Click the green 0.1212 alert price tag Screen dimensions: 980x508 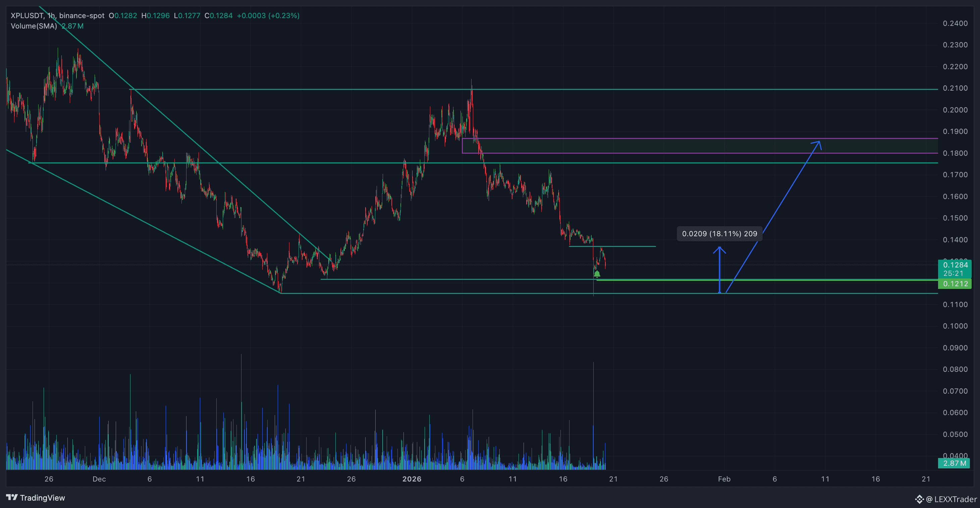click(x=955, y=284)
